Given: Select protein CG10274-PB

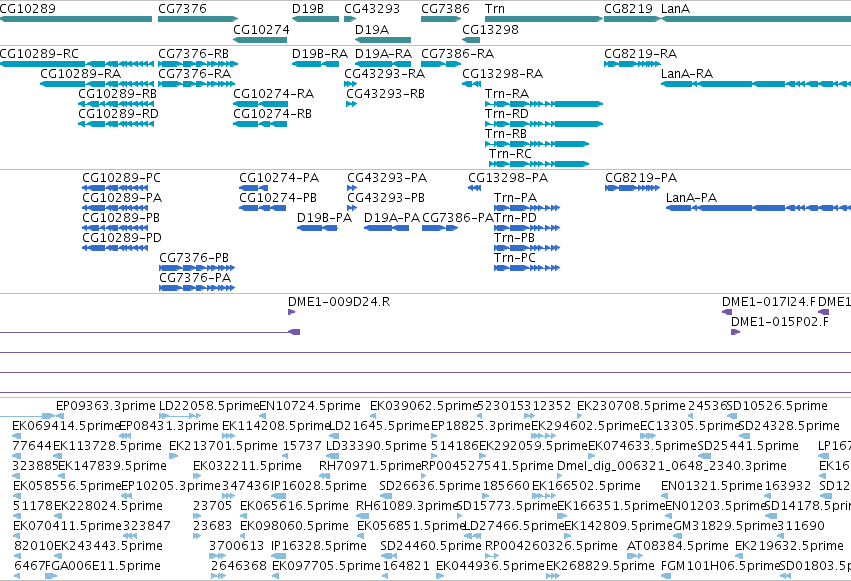Looking at the screenshot, I should point(278,198).
